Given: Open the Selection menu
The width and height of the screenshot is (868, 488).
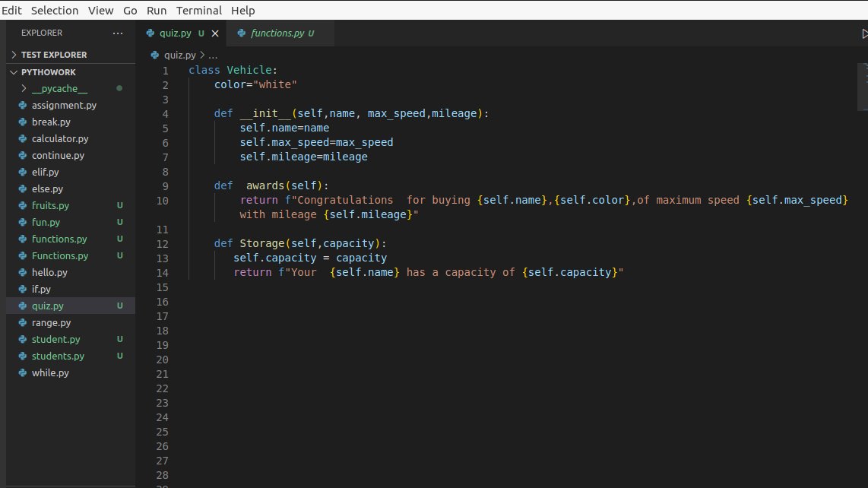Looking at the screenshot, I should (54, 11).
